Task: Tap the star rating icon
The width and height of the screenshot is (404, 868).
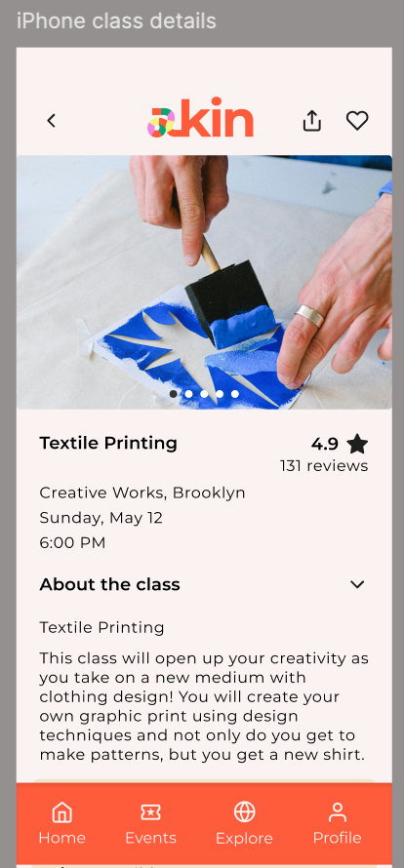Action: click(357, 444)
